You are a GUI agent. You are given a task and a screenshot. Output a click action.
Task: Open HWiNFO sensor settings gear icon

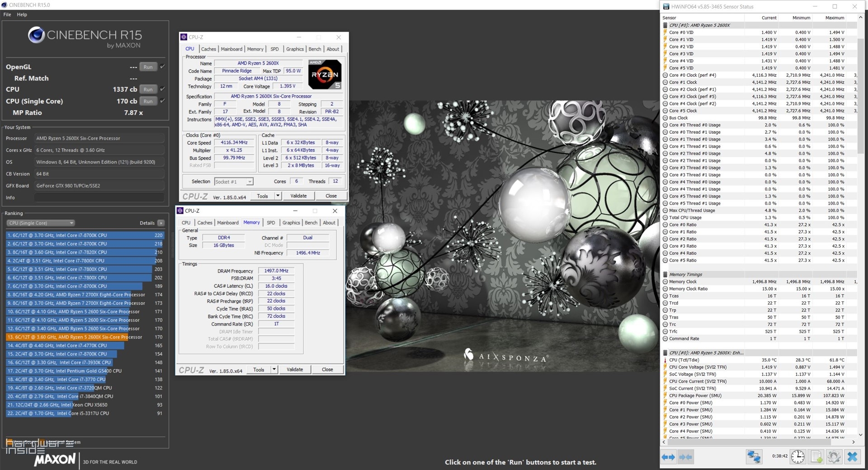click(x=834, y=457)
